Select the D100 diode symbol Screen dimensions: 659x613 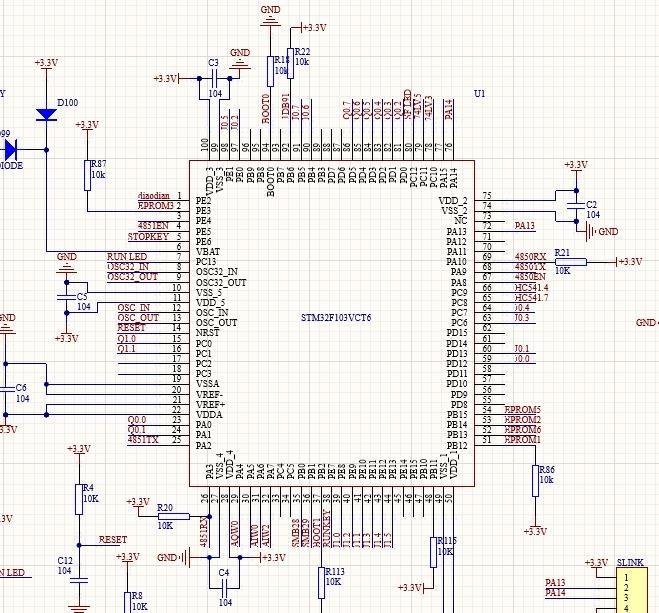[x=46, y=115]
